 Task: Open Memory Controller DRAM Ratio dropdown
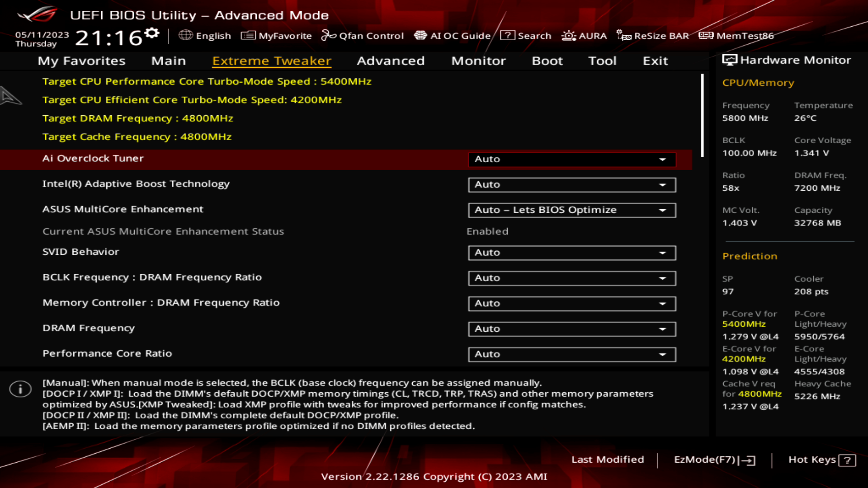click(572, 304)
